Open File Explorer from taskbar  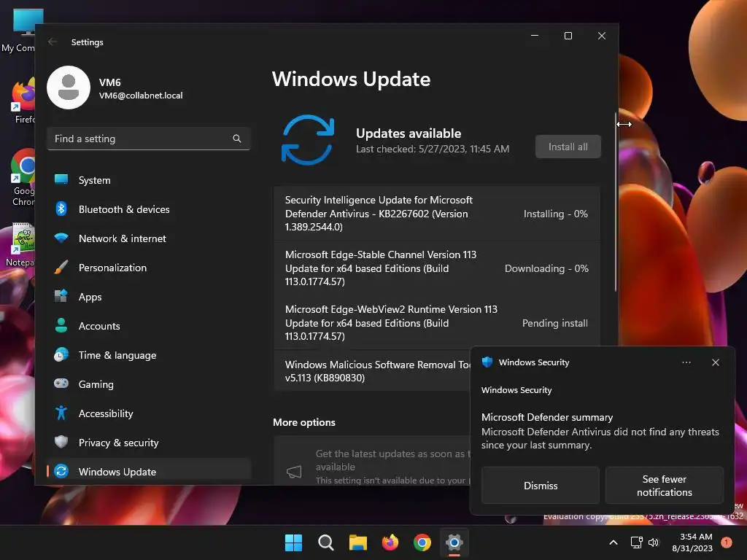[357, 542]
